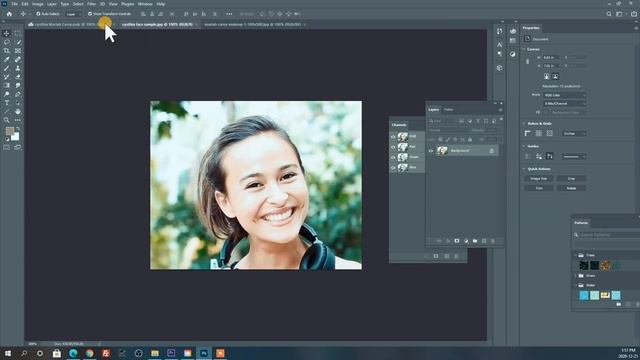Select the Crop tool
The width and height of the screenshot is (640, 360).
click(7, 51)
